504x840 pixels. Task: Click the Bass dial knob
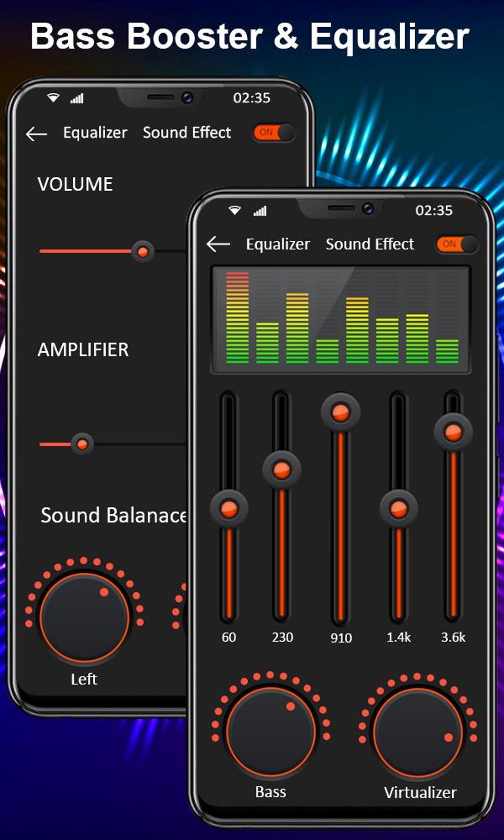(271, 732)
